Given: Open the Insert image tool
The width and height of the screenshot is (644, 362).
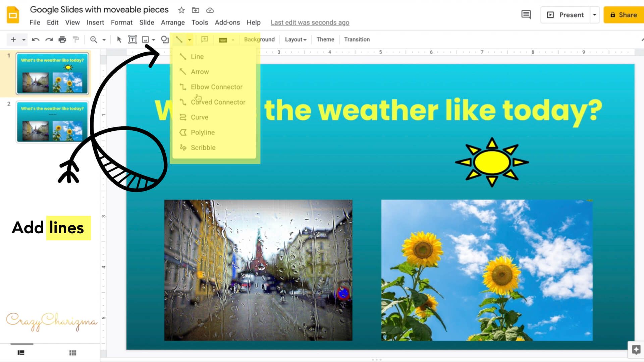Looking at the screenshot, I should (x=145, y=39).
